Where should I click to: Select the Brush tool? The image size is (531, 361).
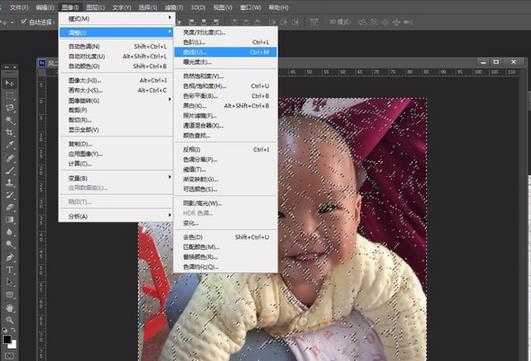click(9, 170)
